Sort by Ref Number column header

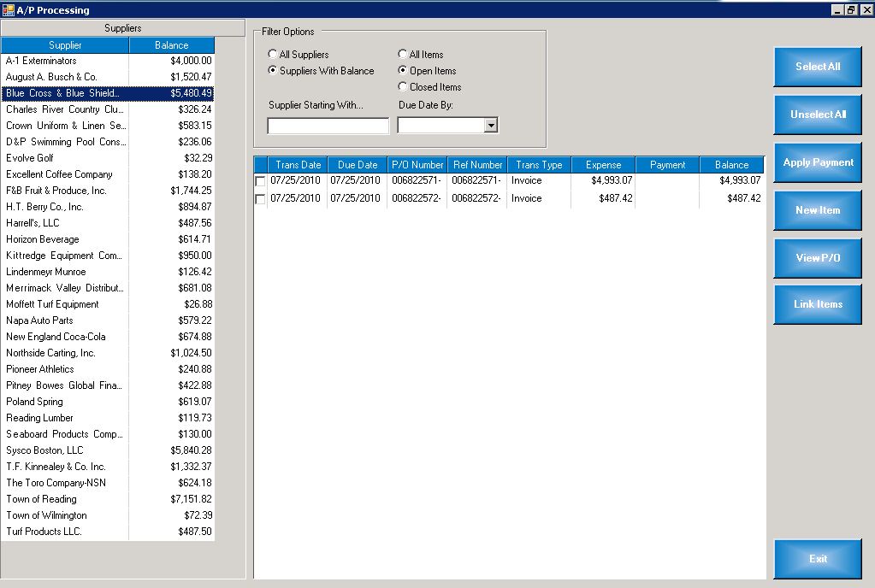click(477, 165)
